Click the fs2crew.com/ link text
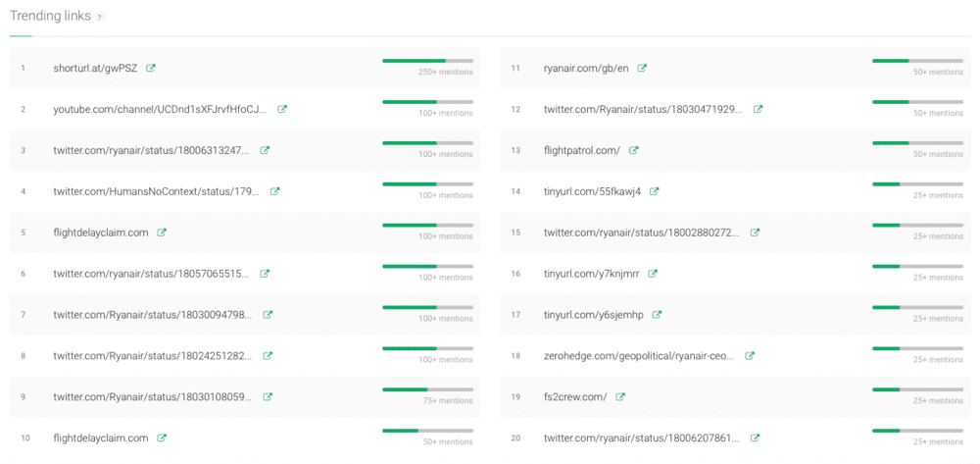Viewport: 980px width, 464px height. [575, 396]
